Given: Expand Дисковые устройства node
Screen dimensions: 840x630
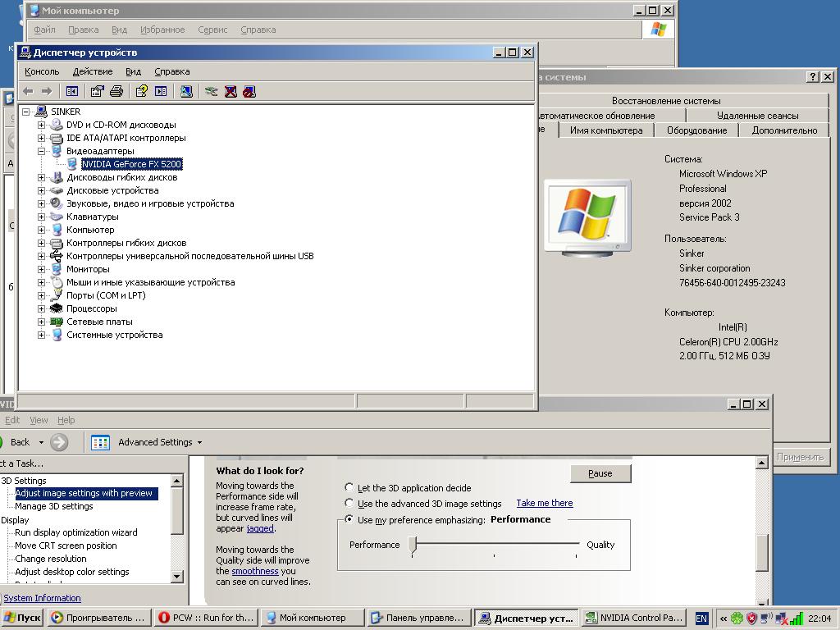Looking at the screenshot, I should tap(41, 190).
